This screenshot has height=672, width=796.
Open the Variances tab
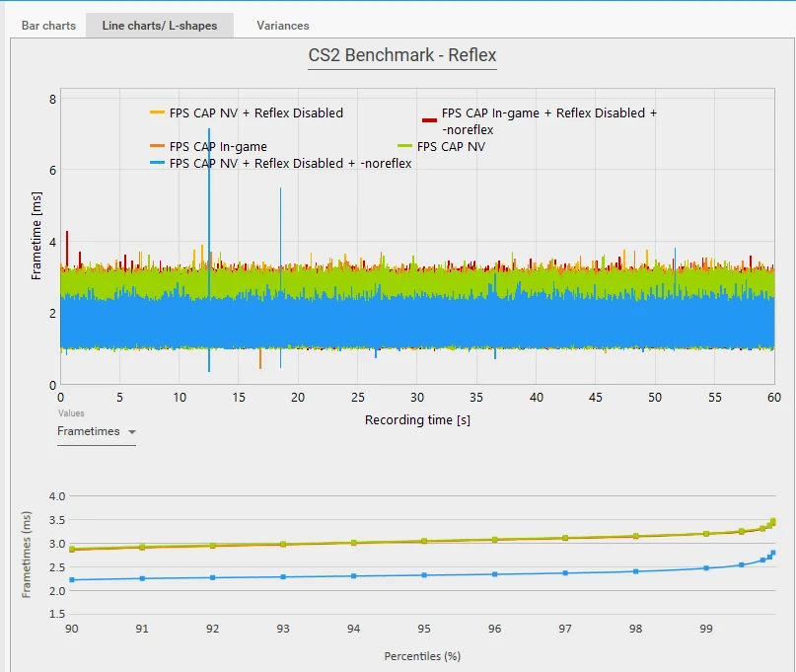click(283, 26)
